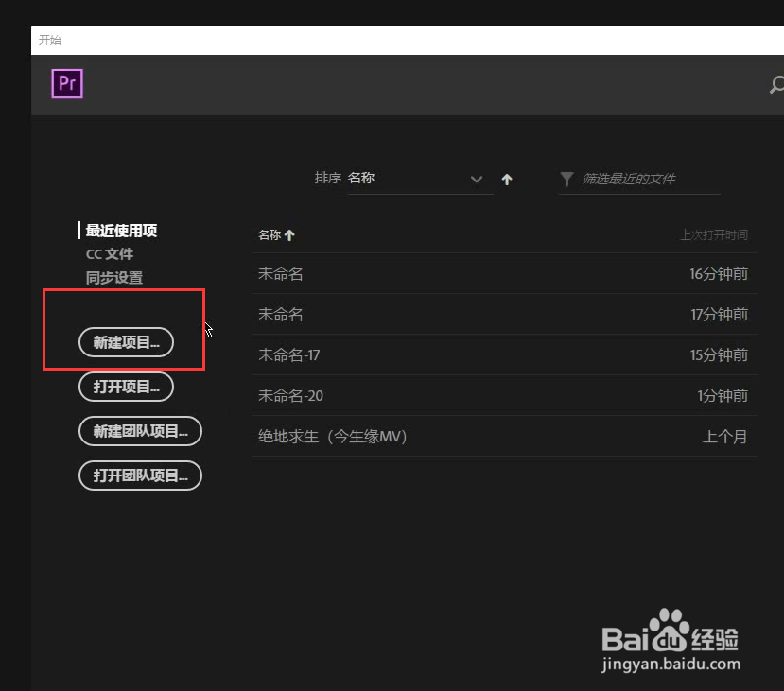Screen dimensions: 784x691
Task: Click the search magnifier icon
Action: (776, 84)
